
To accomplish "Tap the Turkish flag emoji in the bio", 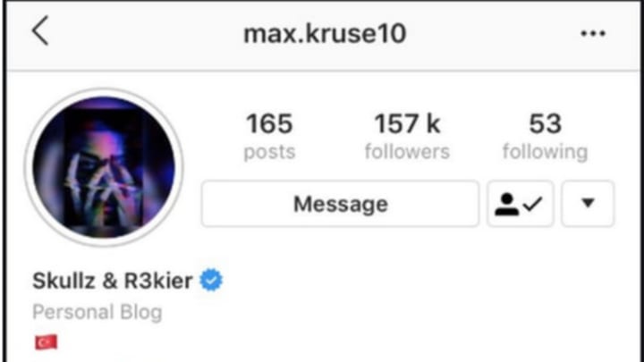I will point(46,341).
